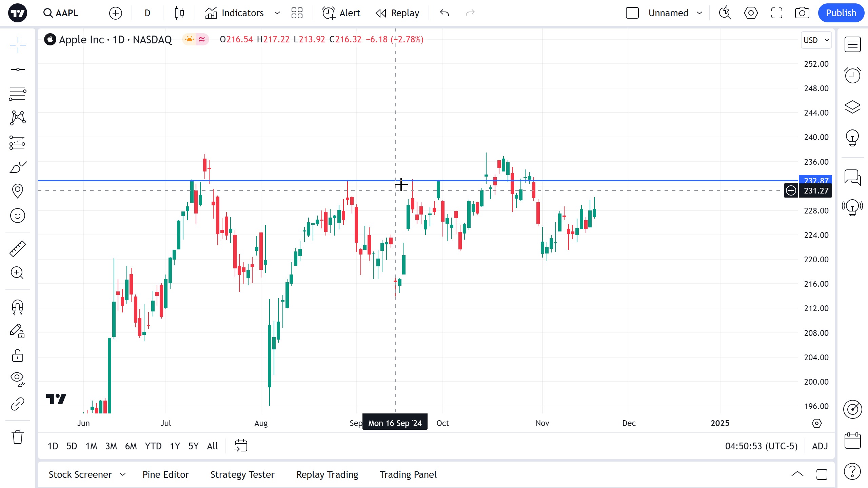Click the magnet mode icon

(x=17, y=307)
